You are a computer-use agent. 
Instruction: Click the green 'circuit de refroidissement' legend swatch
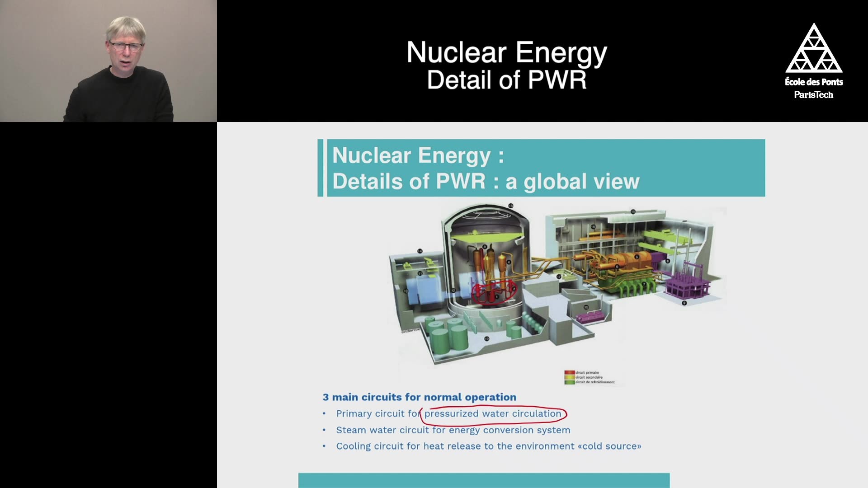pyautogui.click(x=569, y=382)
